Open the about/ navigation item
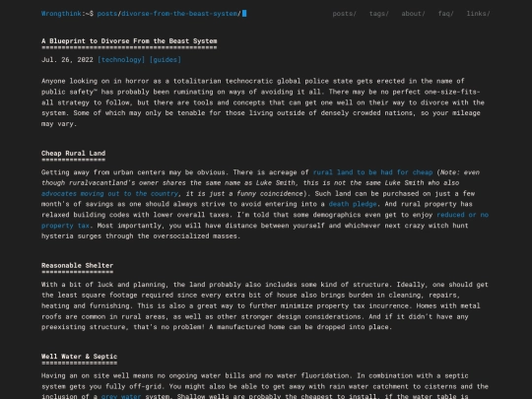532x399 pixels. tap(413, 14)
